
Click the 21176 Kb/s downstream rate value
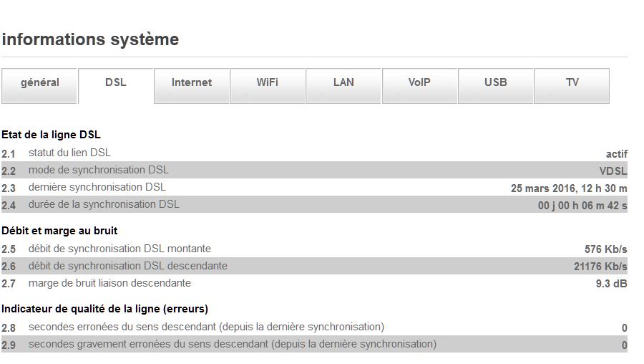pos(600,267)
